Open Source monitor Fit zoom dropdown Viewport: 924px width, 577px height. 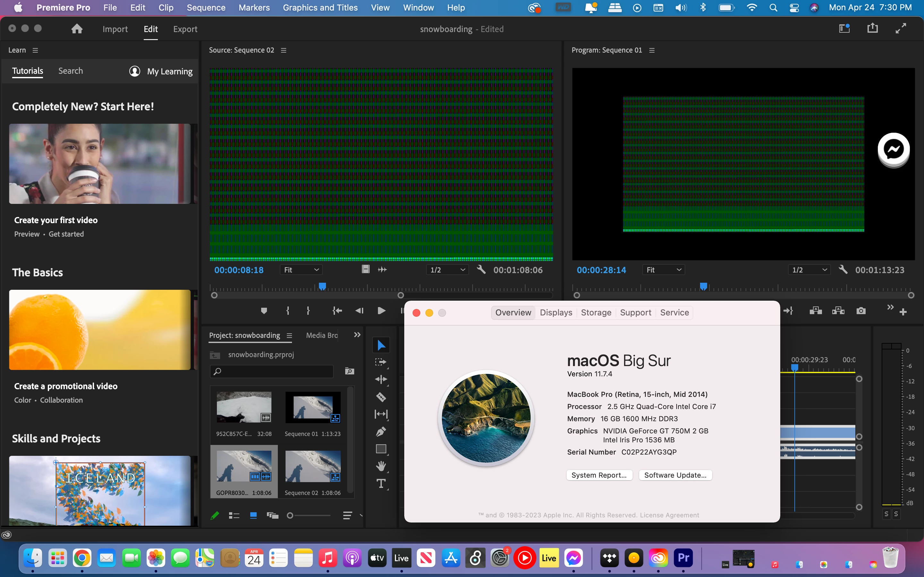[301, 270]
